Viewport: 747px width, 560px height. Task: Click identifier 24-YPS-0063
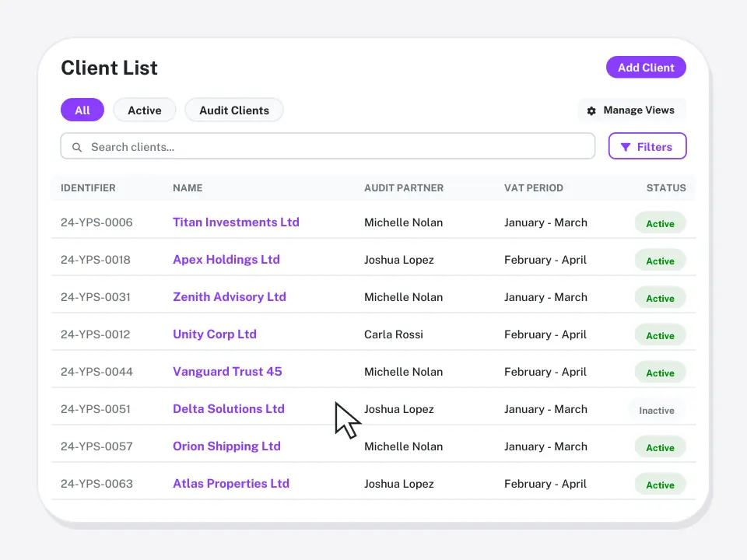coord(96,484)
